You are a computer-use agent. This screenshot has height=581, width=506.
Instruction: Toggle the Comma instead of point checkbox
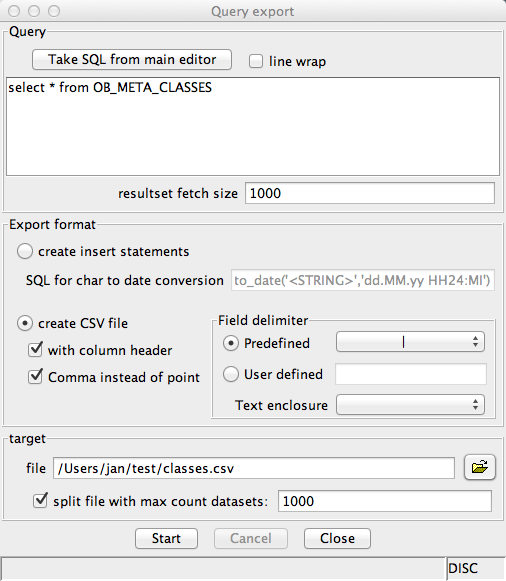(35, 376)
